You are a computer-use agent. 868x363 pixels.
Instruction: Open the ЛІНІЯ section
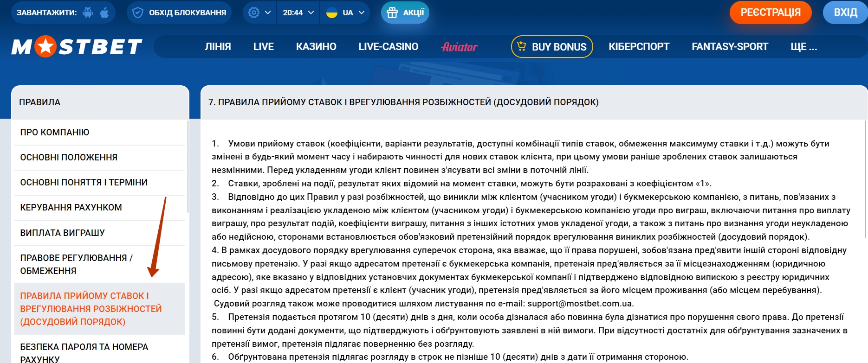[218, 46]
